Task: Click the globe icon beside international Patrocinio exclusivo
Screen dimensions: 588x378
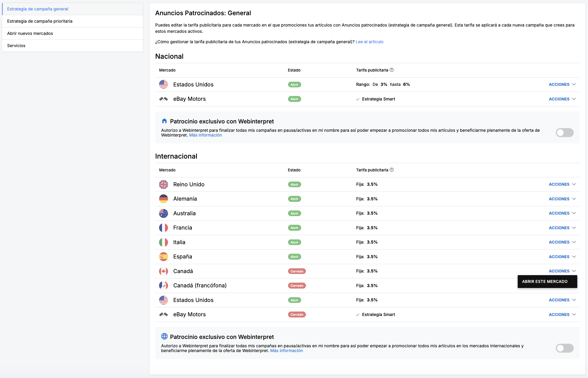Action: click(164, 336)
